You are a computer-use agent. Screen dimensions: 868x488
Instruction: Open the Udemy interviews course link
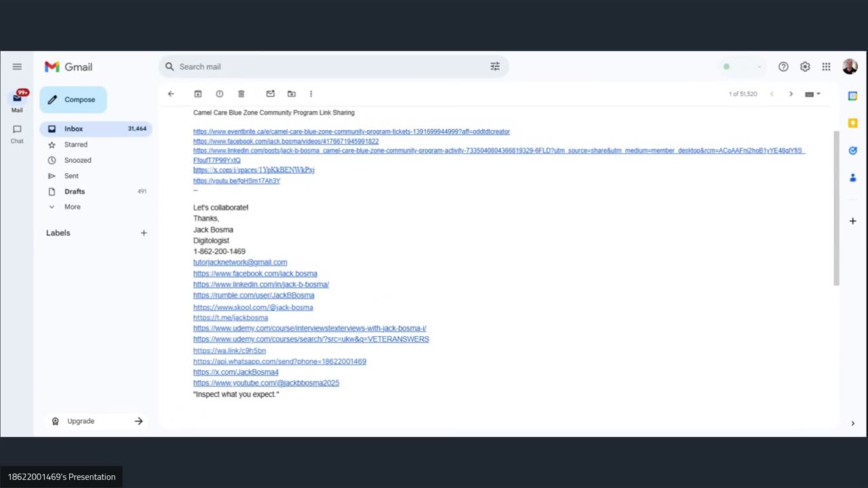(310, 329)
